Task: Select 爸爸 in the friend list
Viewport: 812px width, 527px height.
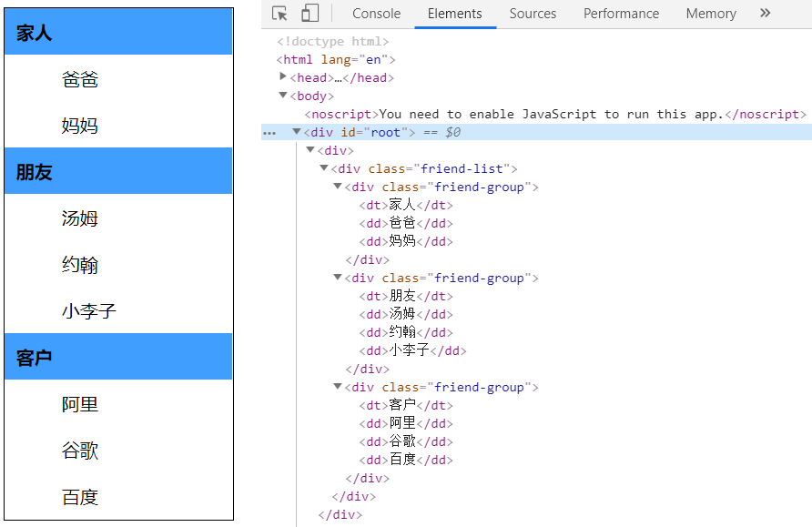Action: tap(80, 79)
